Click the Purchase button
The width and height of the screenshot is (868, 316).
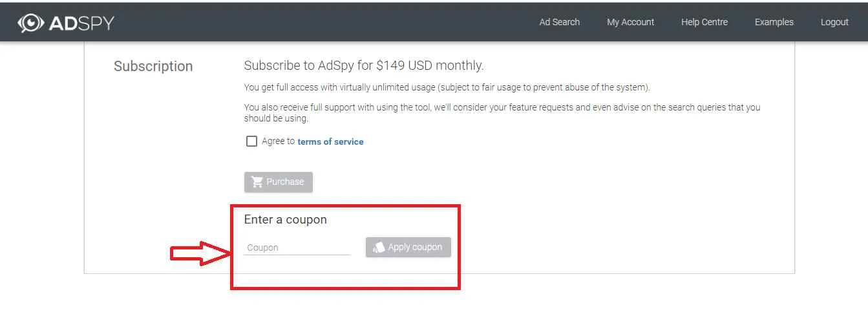click(x=279, y=182)
